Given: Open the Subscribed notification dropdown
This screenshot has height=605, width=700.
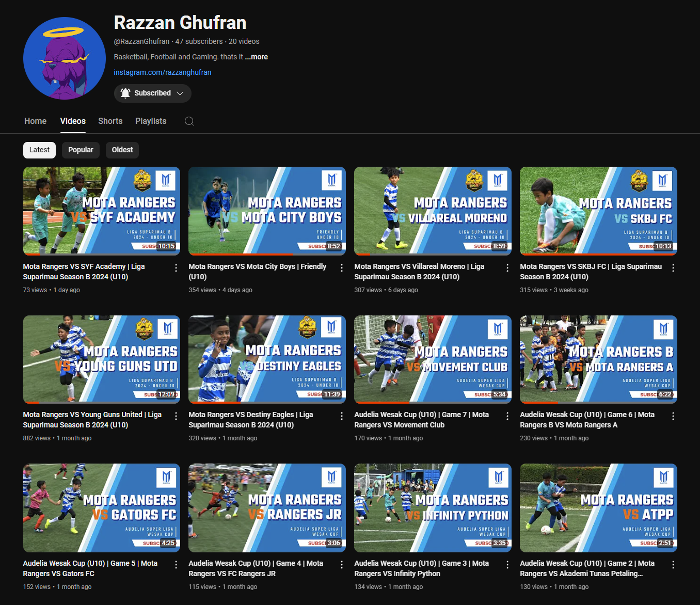Looking at the screenshot, I should click(153, 93).
